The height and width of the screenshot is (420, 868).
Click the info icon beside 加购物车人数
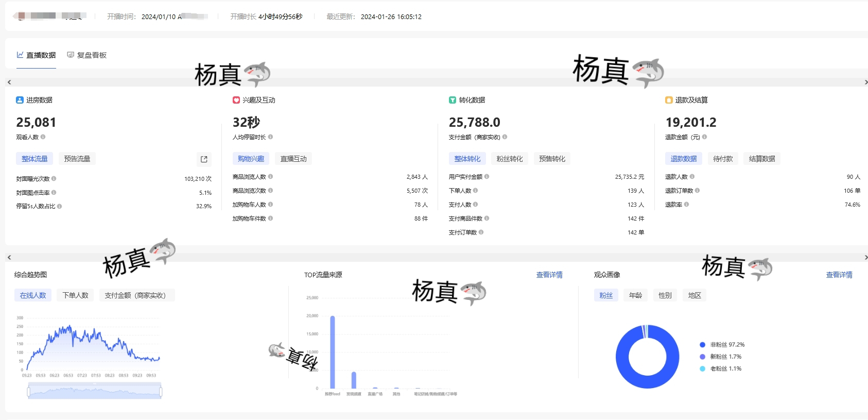point(270,205)
